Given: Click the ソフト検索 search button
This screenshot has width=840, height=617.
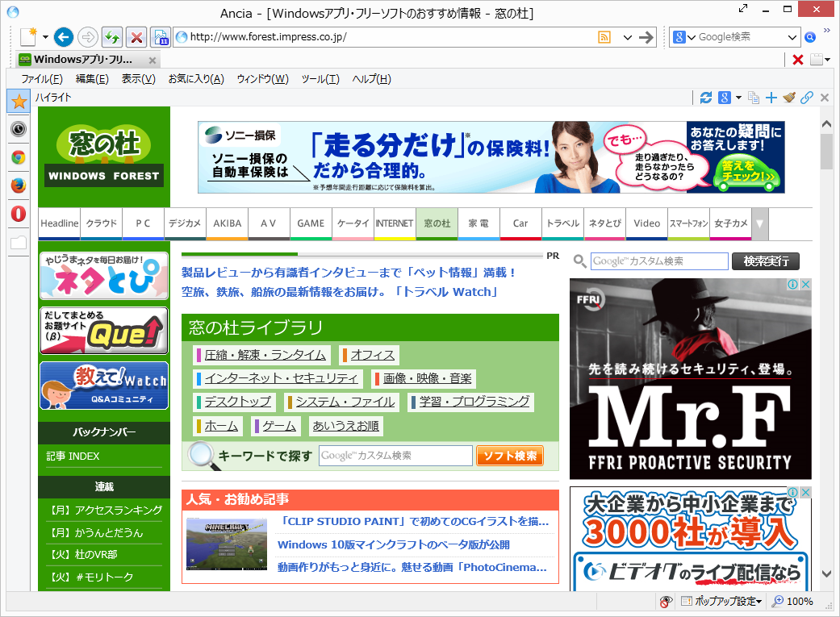Looking at the screenshot, I should tap(511, 456).
